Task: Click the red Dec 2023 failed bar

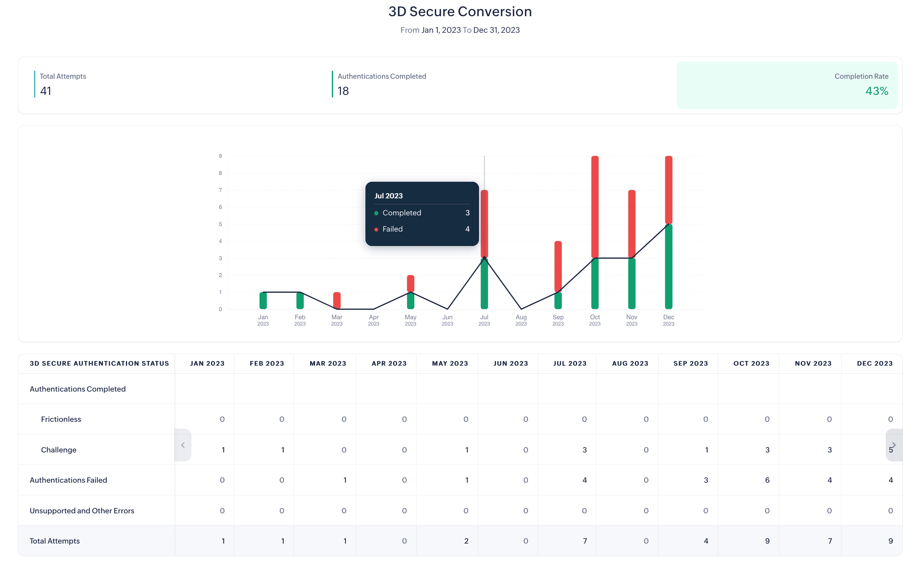Action: click(668, 190)
